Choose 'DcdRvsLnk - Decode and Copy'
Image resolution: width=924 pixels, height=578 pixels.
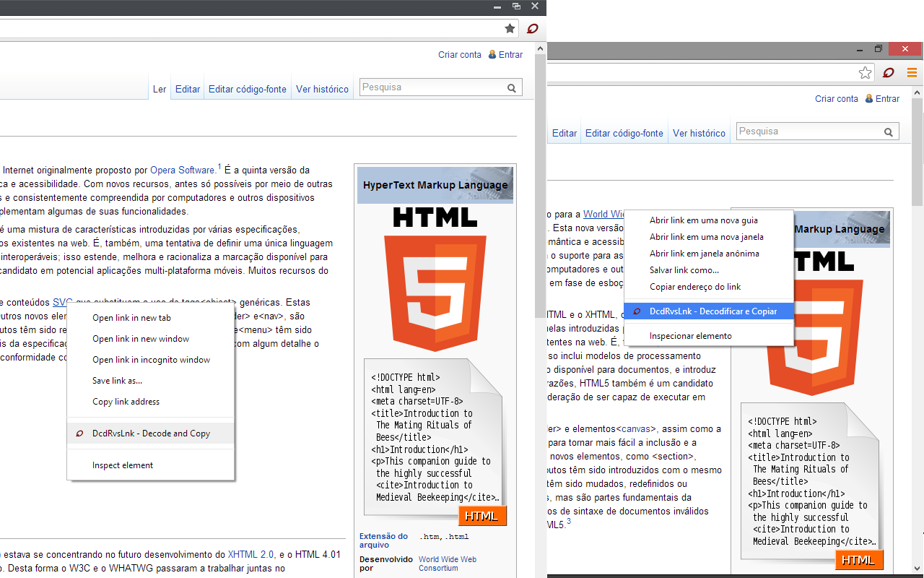151,433
